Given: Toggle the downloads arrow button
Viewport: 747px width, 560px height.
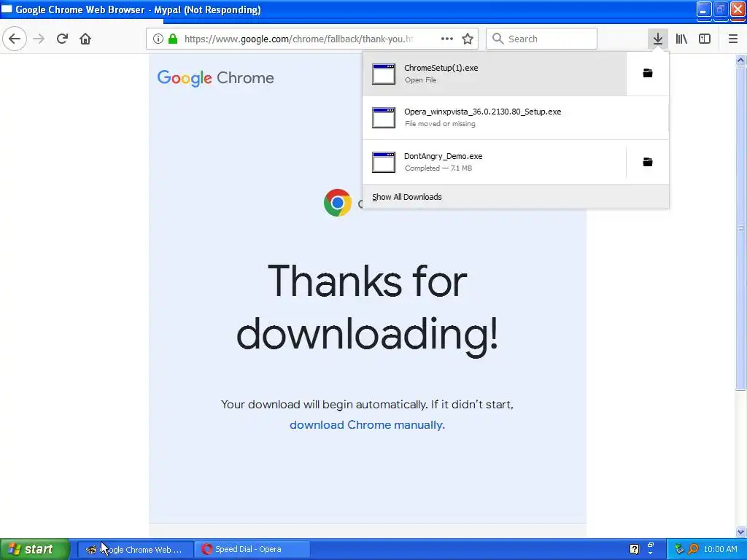Looking at the screenshot, I should (658, 39).
